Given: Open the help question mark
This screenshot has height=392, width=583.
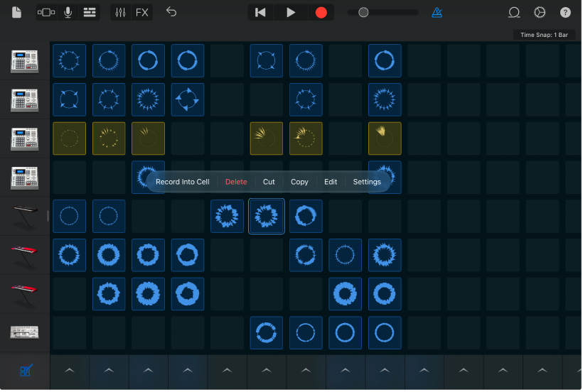Looking at the screenshot, I should [x=565, y=12].
